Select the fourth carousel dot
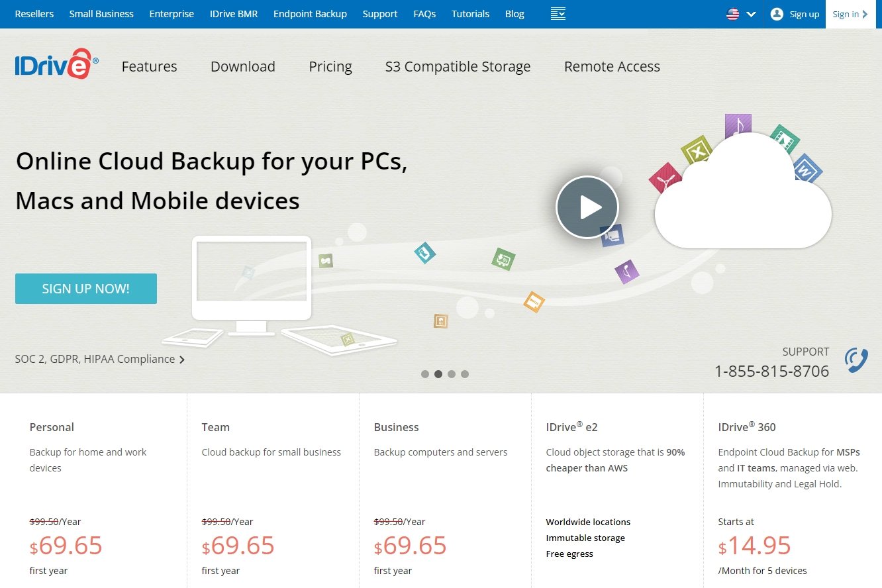Image resolution: width=882 pixels, height=588 pixels. pyautogui.click(x=465, y=374)
